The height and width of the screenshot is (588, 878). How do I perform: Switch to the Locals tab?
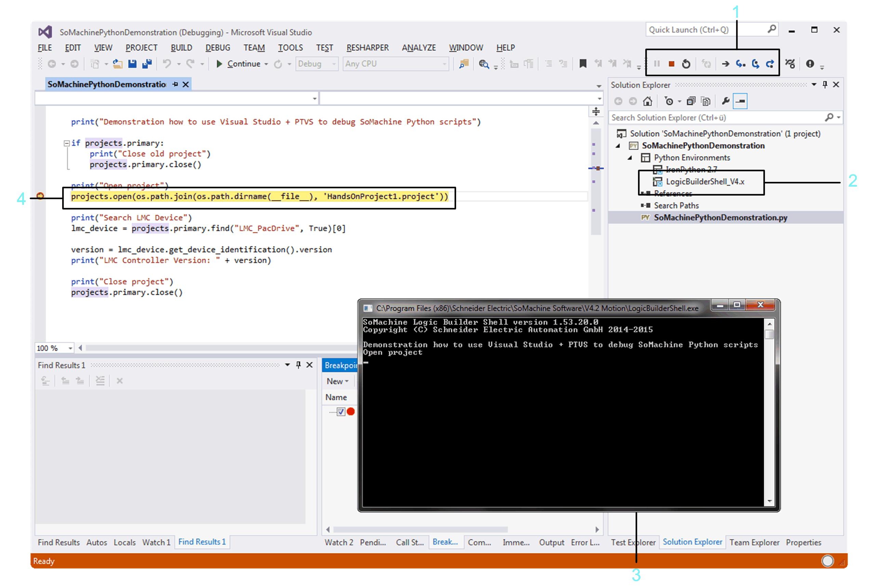124,542
